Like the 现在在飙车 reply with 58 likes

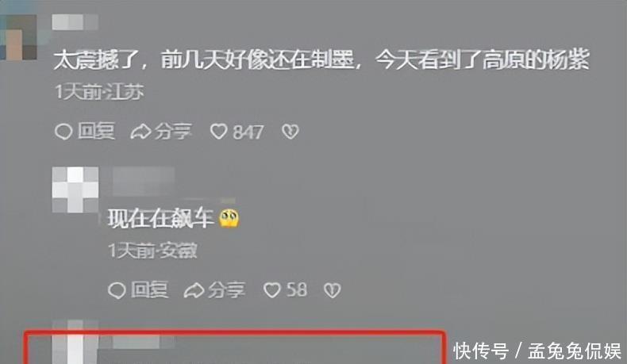[x=272, y=290]
